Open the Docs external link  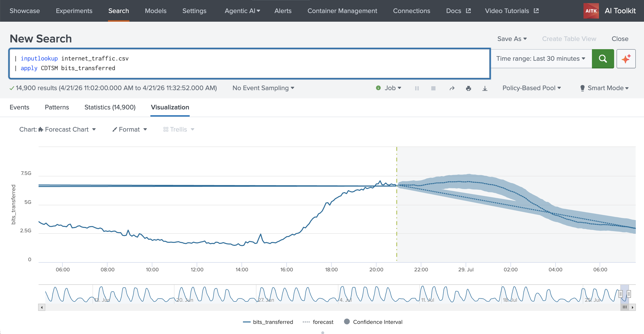458,11
